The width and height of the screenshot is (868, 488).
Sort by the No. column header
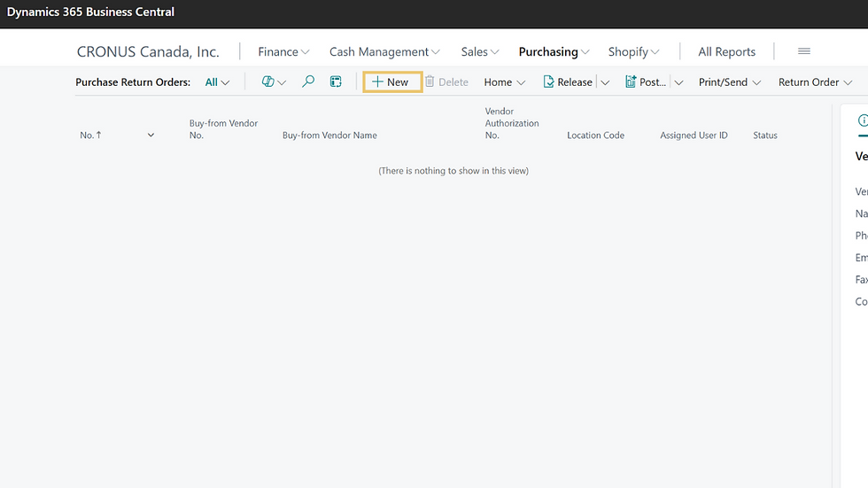click(x=90, y=135)
